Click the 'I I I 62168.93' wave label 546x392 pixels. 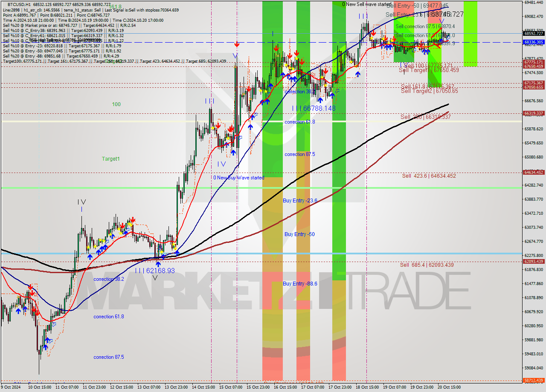(155, 271)
